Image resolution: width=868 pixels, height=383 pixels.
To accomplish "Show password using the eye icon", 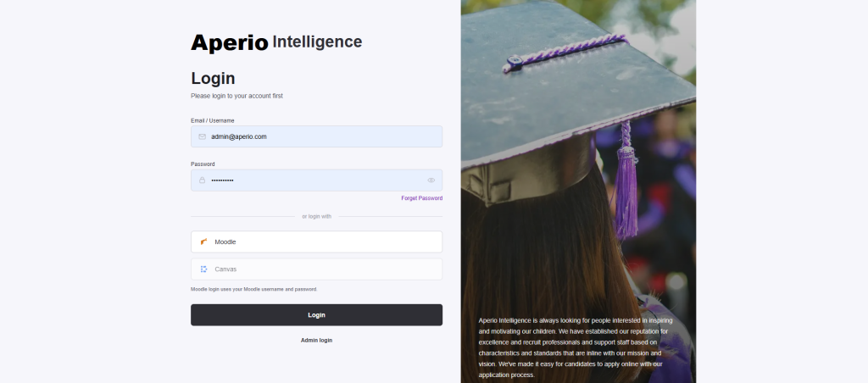I will 431,180.
